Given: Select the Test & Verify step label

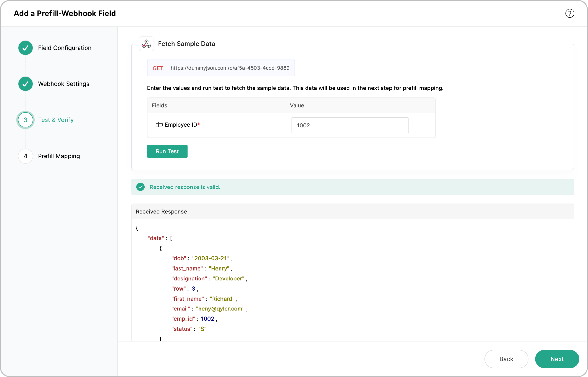Looking at the screenshot, I should (56, 120).
